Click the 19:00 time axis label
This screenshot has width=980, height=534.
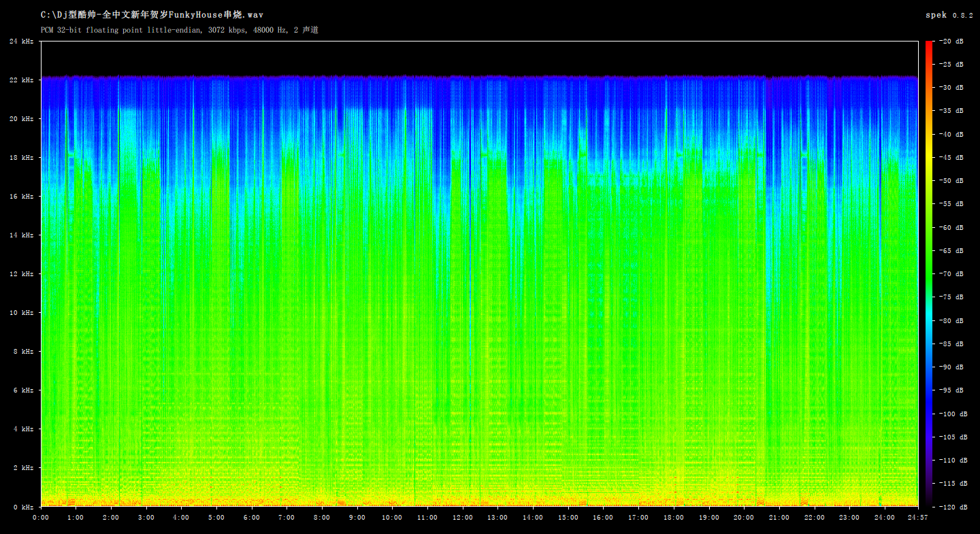pos(709,518)
